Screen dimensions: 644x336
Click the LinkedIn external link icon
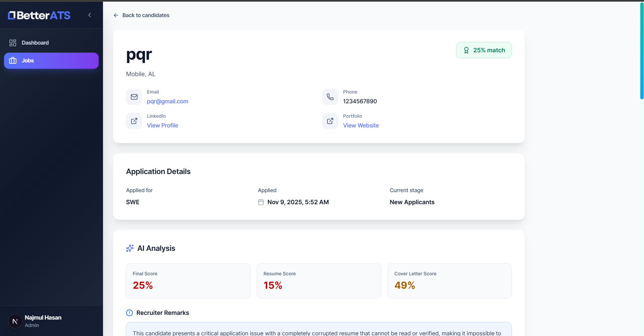(x=134, y=121)
